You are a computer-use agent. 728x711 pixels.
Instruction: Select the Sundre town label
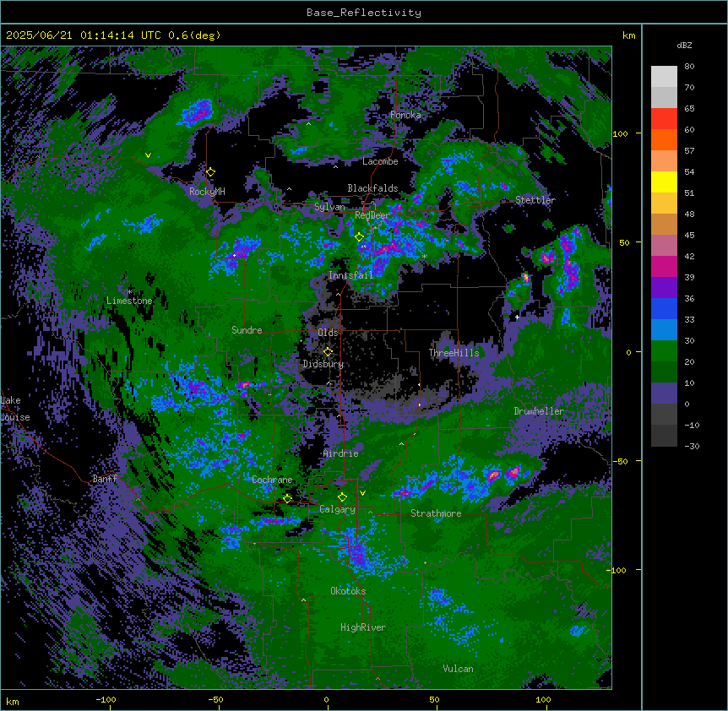[x=247, y=330]
